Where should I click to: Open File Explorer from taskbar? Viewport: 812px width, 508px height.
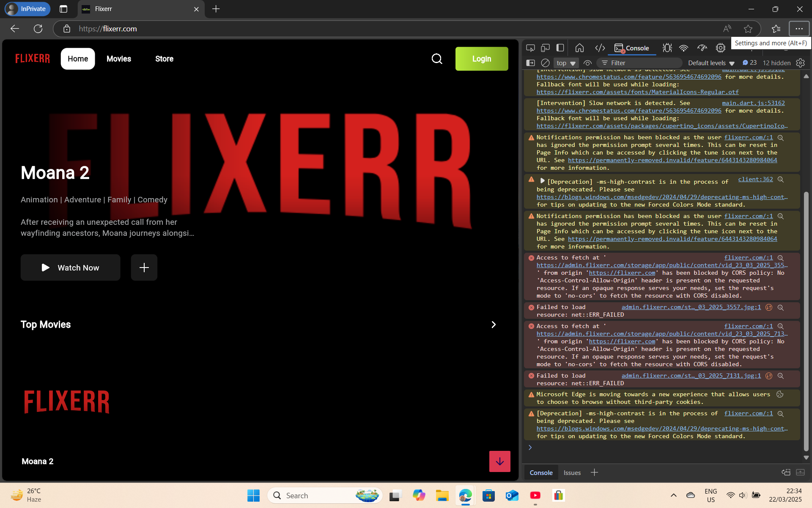(442, 495)
